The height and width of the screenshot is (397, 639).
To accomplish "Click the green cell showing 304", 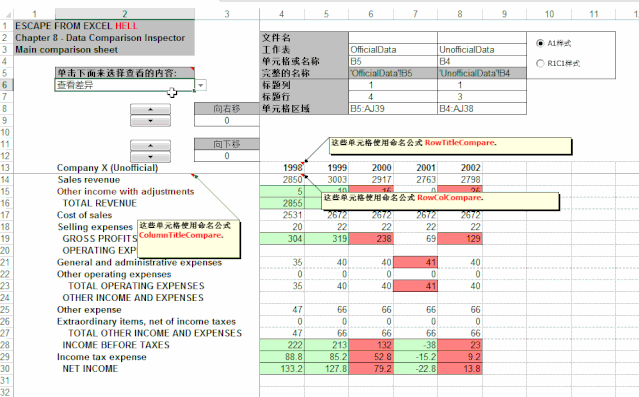I will pyautogui.click(x=282, y=238).
